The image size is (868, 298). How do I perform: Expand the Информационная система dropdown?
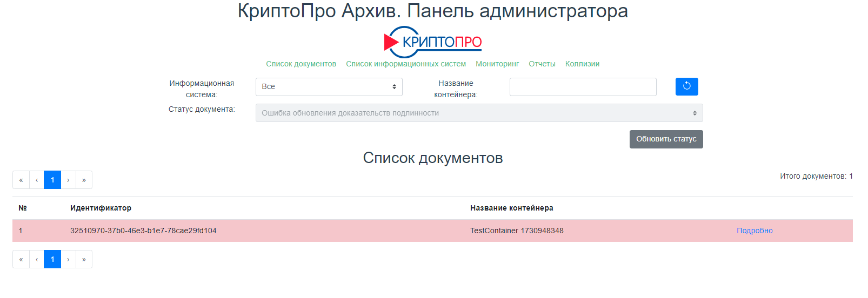pos(329,86)
